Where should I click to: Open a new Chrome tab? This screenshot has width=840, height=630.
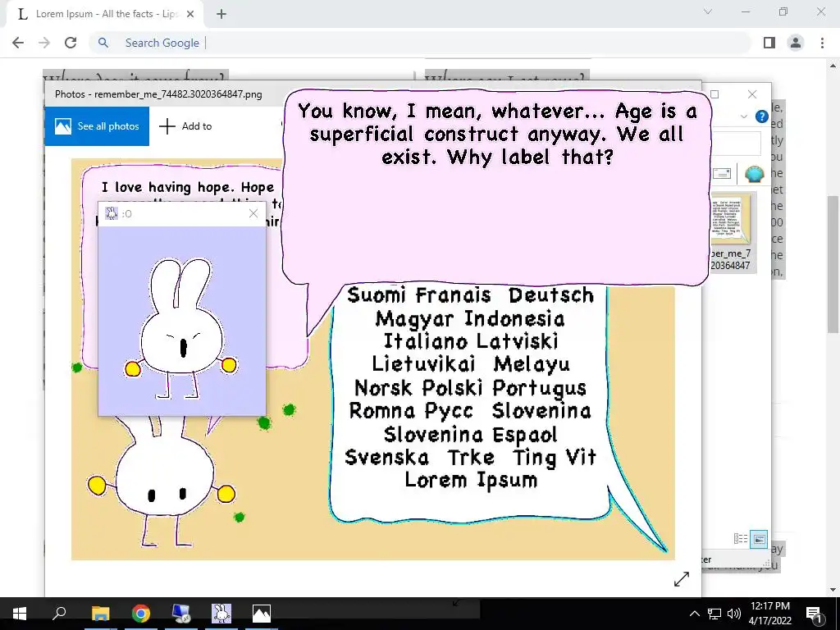point(221,14)
